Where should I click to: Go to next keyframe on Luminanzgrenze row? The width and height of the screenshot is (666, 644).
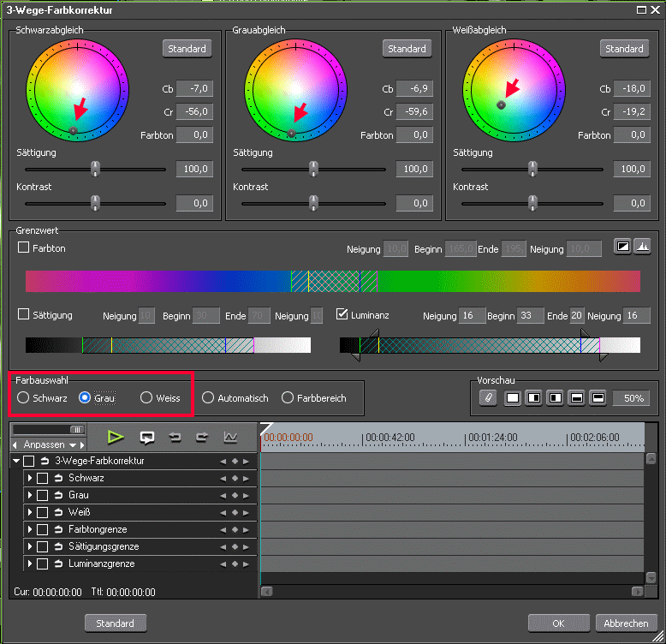[x=246, y=564]
